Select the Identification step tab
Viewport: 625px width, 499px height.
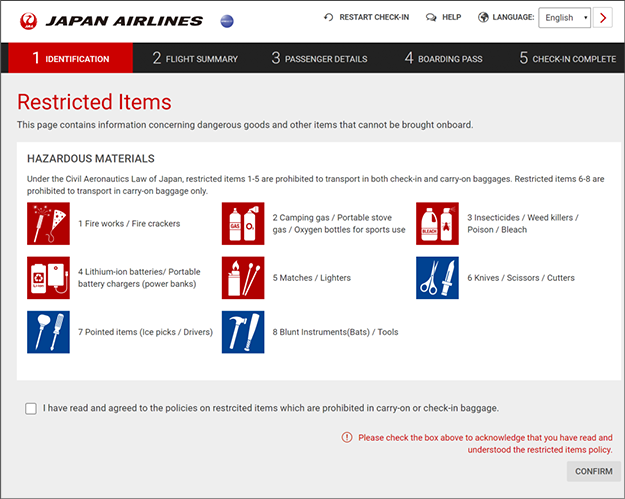[70, 58]
